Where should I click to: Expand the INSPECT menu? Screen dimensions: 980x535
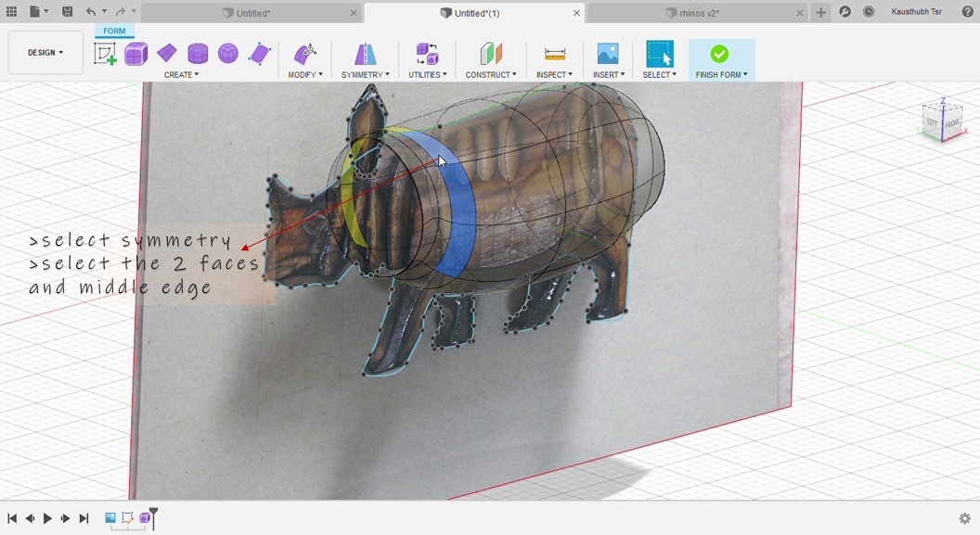click(554, 74)
